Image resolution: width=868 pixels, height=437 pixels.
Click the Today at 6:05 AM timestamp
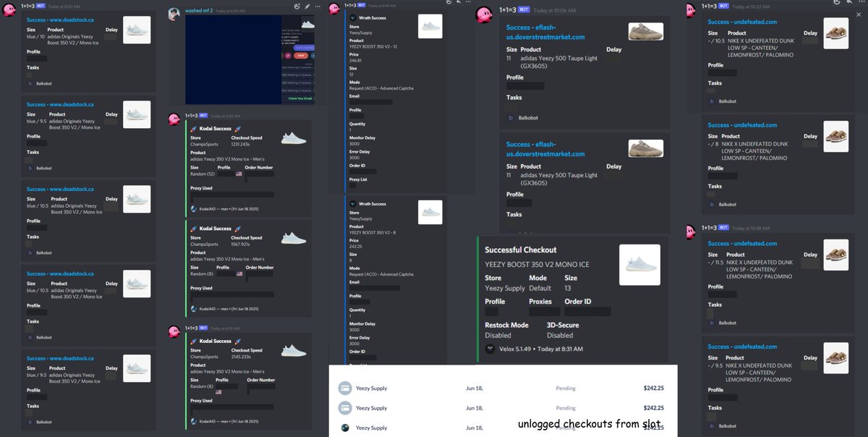230,12
